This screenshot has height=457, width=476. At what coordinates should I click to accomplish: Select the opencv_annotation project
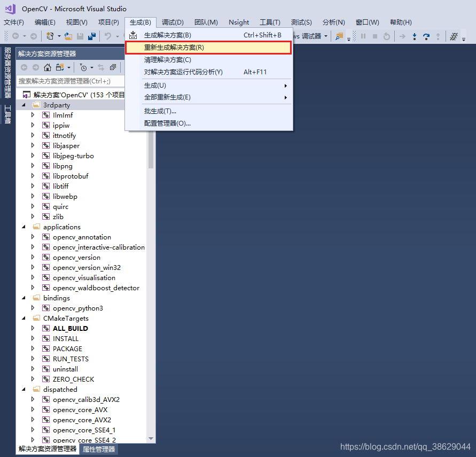tap(82, 237)
